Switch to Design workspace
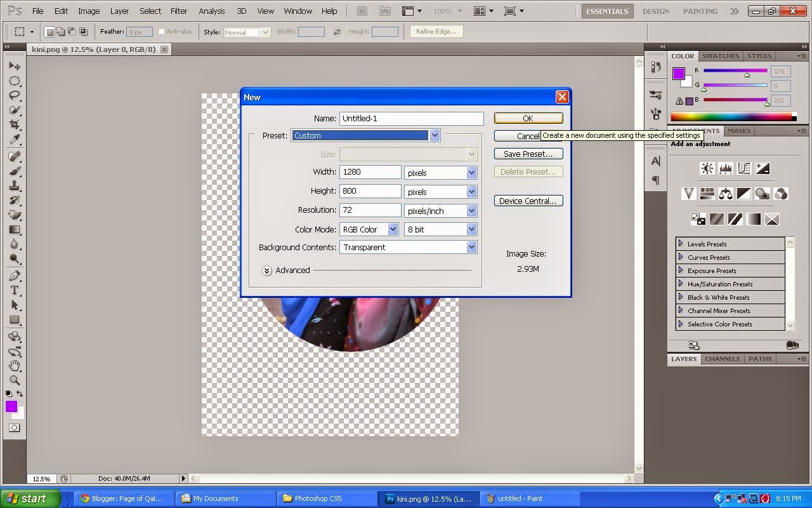 (655, 11)
